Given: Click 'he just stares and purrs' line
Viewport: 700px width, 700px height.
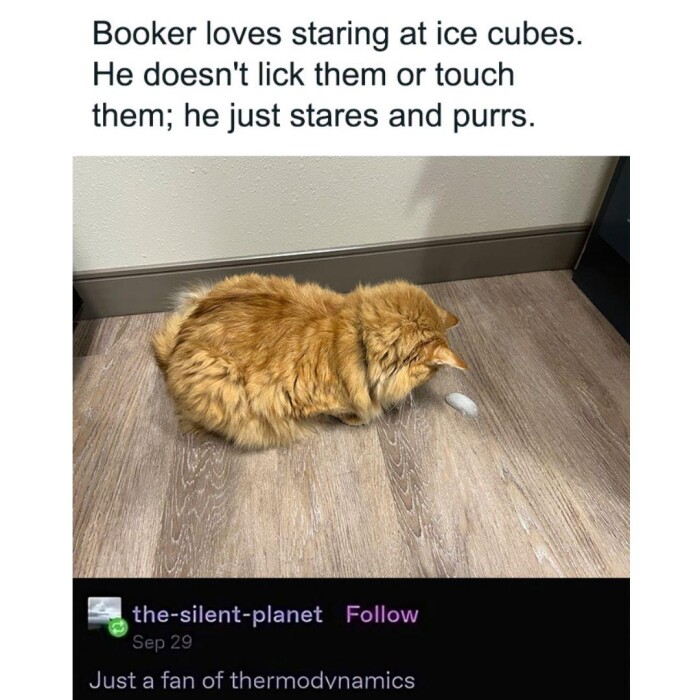Looking at the screenshot, I should [313, 116].
